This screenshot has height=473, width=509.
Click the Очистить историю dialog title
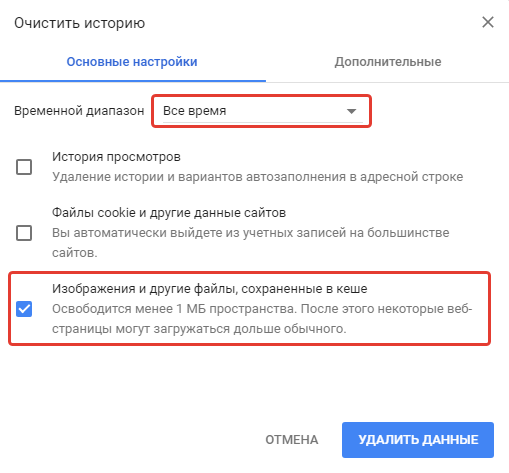coord(79,23)
